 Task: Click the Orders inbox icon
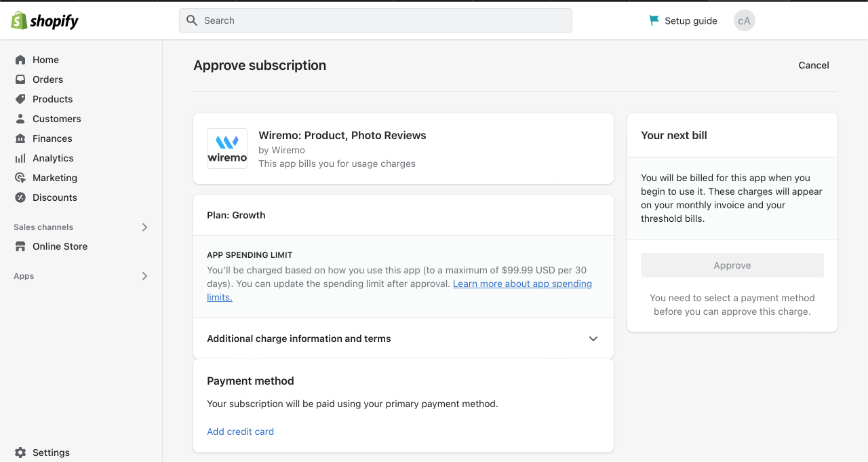pos(20,79)
